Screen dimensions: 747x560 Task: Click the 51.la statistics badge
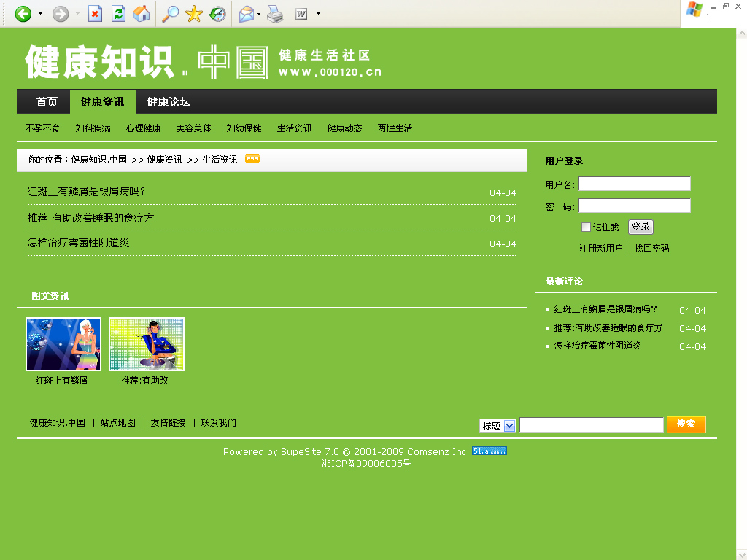click(489, 451)
